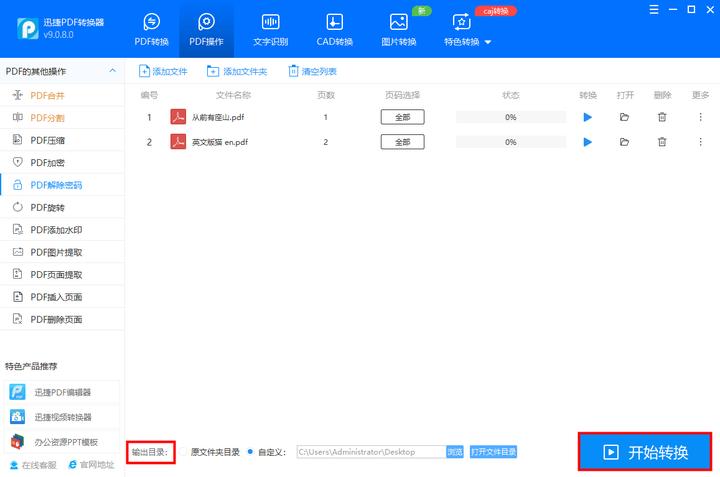Click page selection 全部 for 从前有座山.pdf
The height and width of the screenshot is (477, 720).
[x=402, y=117]
